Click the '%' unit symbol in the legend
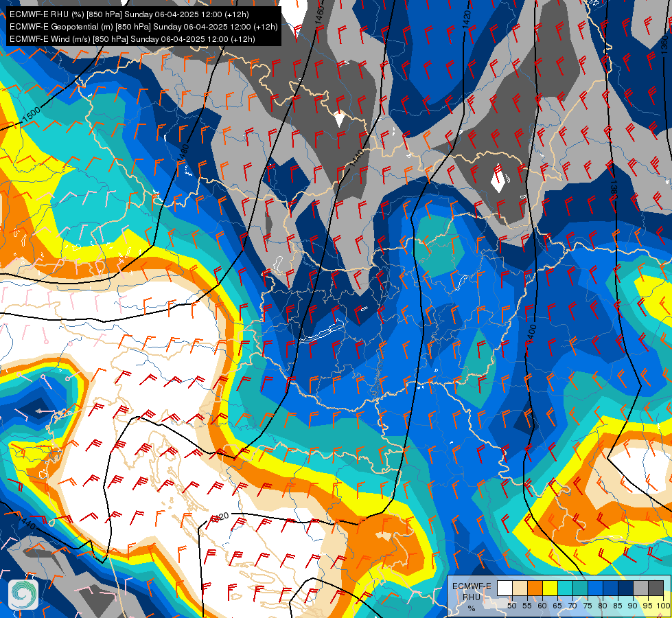 coord(472,608)
